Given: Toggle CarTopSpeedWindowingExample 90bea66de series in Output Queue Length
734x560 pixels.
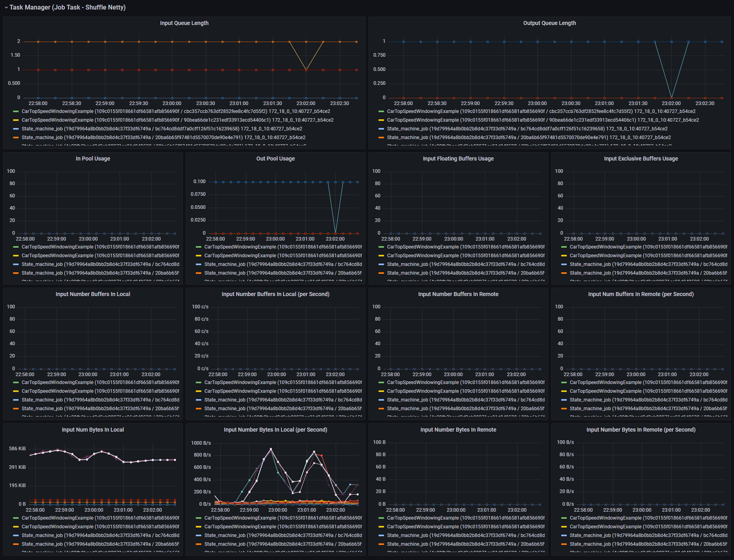Looking at the screenshot, I should point(543,120).
